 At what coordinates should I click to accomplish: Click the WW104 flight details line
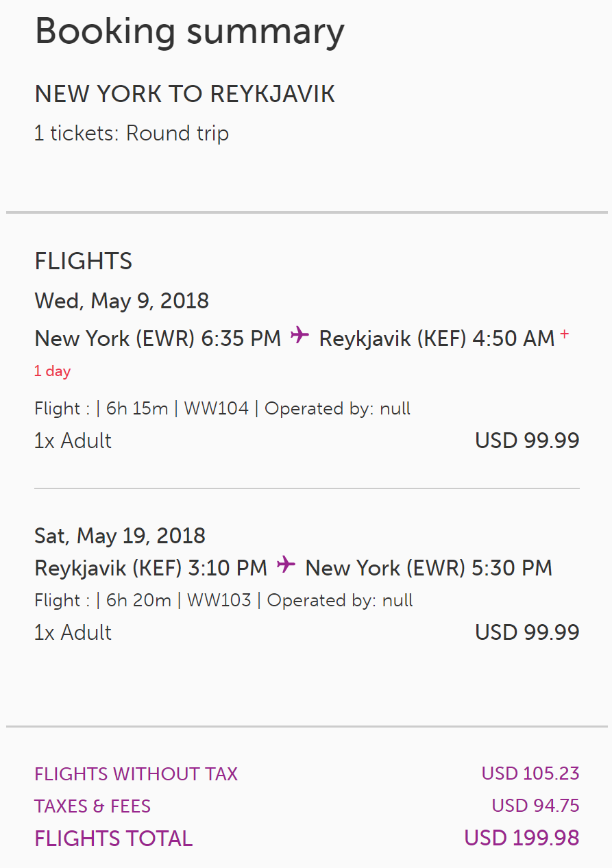[222, 409]
